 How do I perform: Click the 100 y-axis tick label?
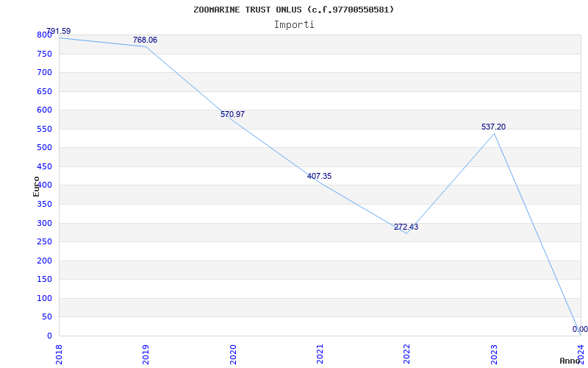click(x=44, y=299)
